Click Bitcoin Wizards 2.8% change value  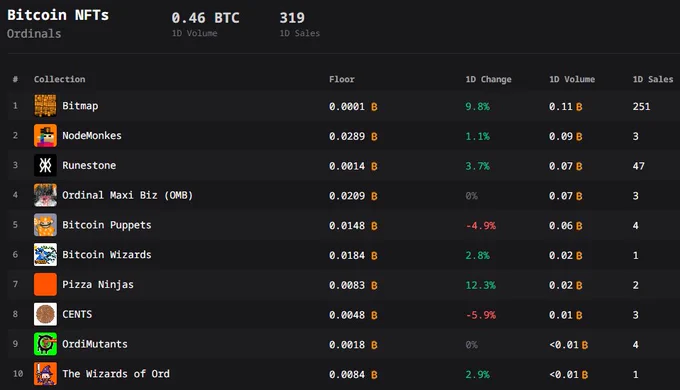[x=477, y=255]
